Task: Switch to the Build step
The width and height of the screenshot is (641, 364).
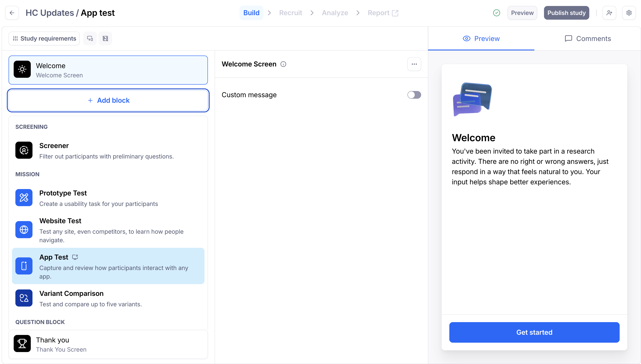Action: (x=251, y=13)
